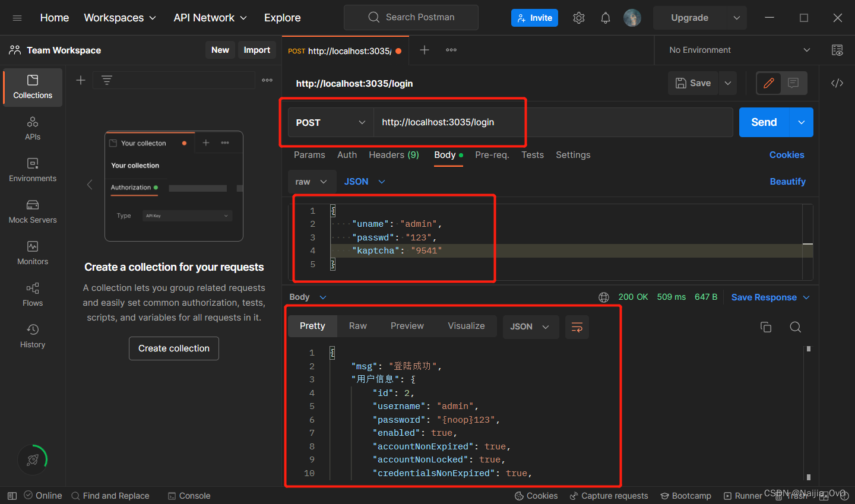Open the Explore page
Viewport: 855px width, 504px height.
[283, 18]
